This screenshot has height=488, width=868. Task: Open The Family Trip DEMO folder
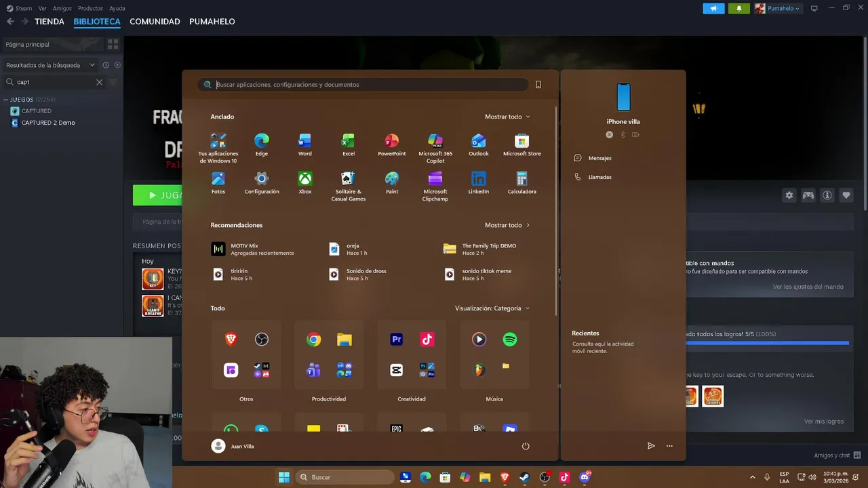pyautogui.click(x=480, y=249)
